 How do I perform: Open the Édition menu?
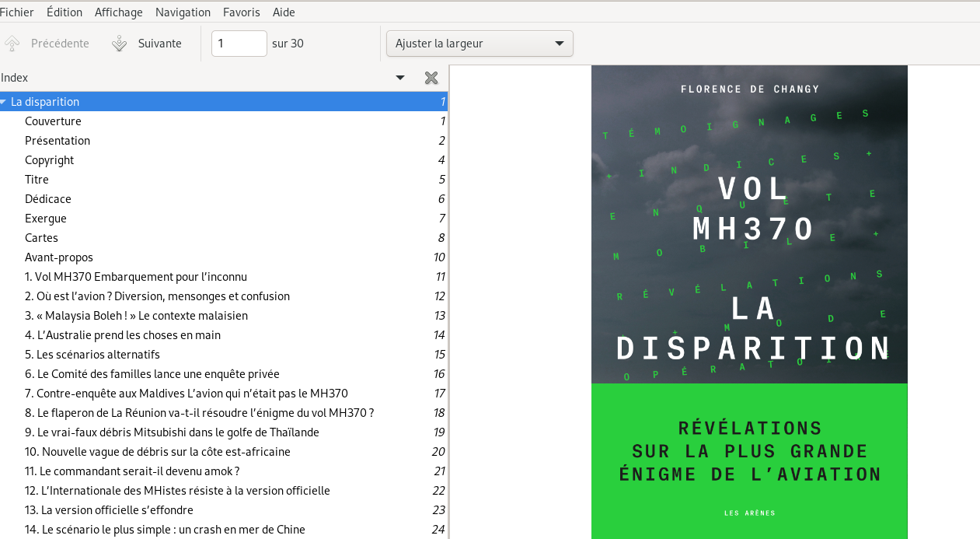pos(65,12)
